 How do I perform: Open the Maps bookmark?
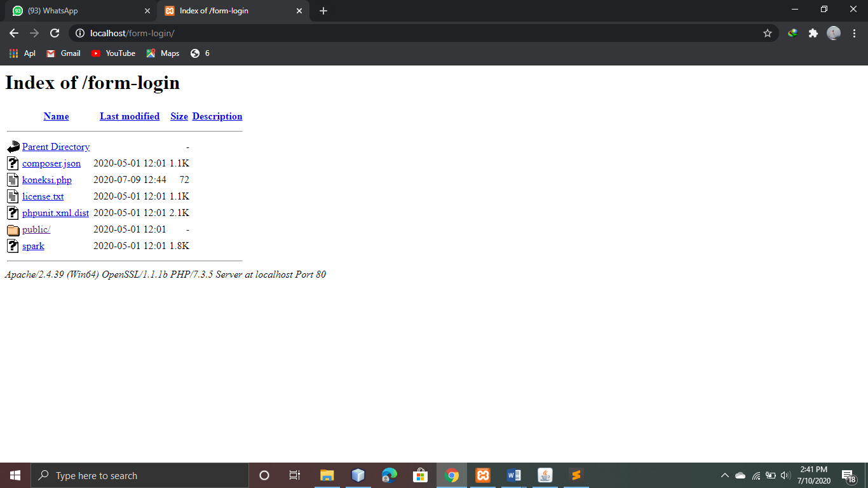click(163, 53)
